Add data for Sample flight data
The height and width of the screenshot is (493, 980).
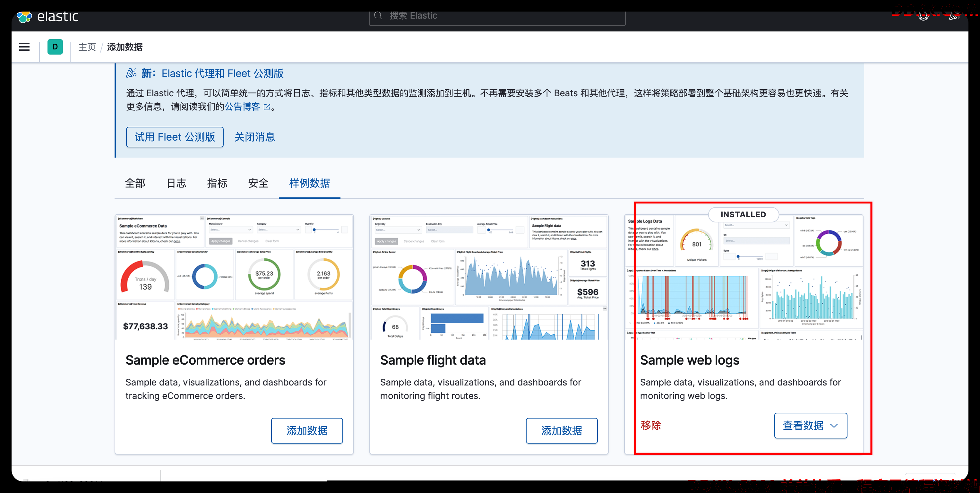[x=562, y=431]
